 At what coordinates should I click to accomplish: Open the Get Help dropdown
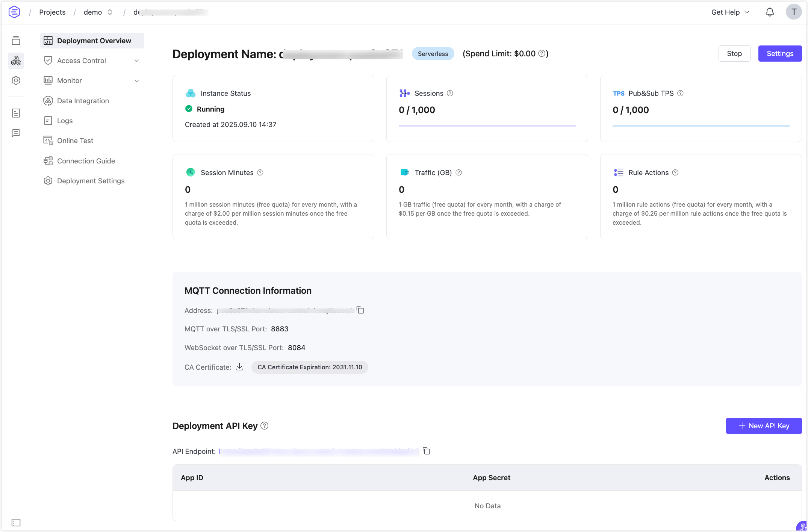(x=729, y=12)
